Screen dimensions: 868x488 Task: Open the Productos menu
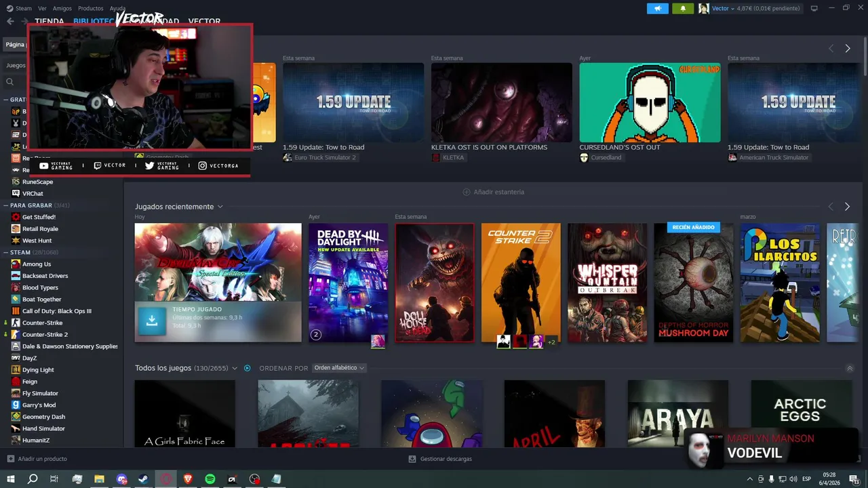coord(90,8)
